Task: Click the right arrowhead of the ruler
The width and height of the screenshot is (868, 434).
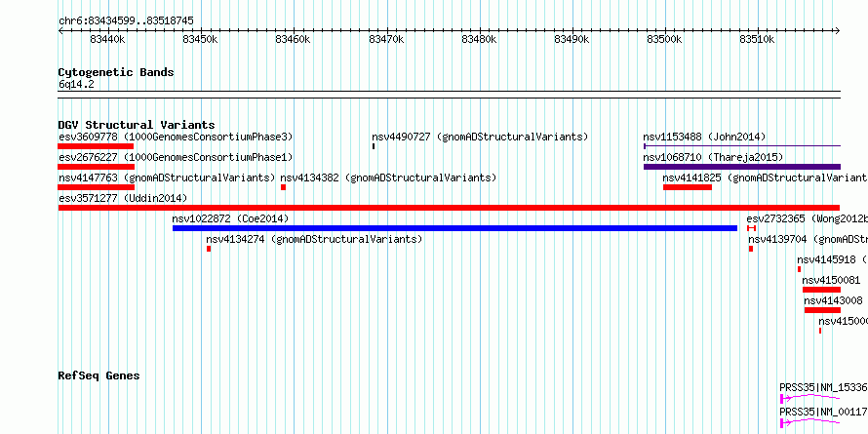Action: click(x=838, y=31)
